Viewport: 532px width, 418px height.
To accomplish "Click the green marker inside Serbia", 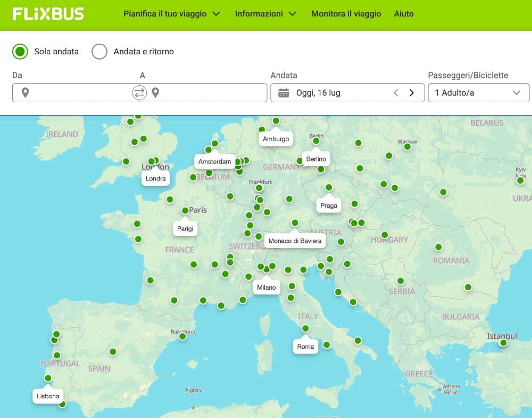I will coord(401,281).
